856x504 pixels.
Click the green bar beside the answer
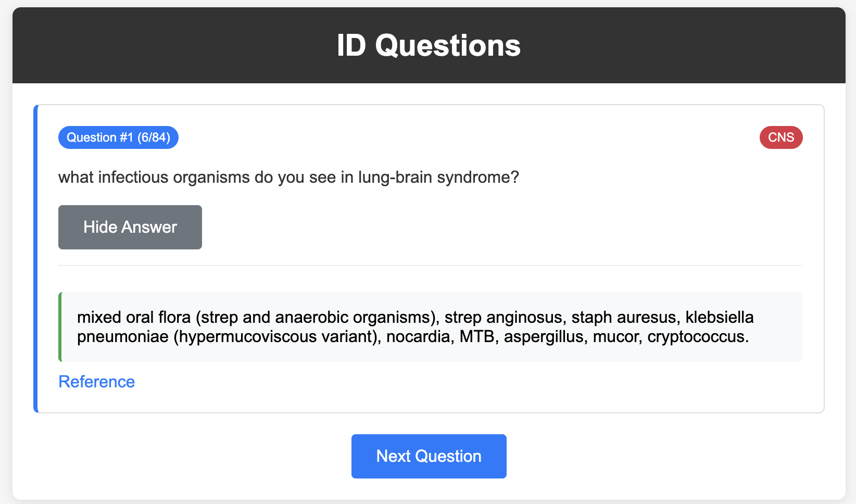pos(60,327)
